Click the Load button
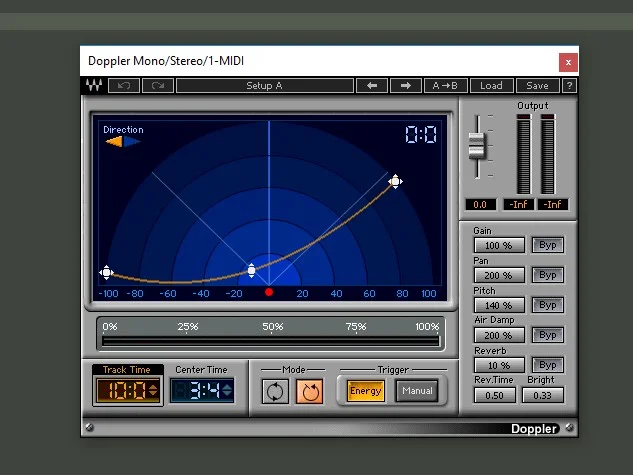This screenshot has height=475, width=633. (x=491, y=86)
